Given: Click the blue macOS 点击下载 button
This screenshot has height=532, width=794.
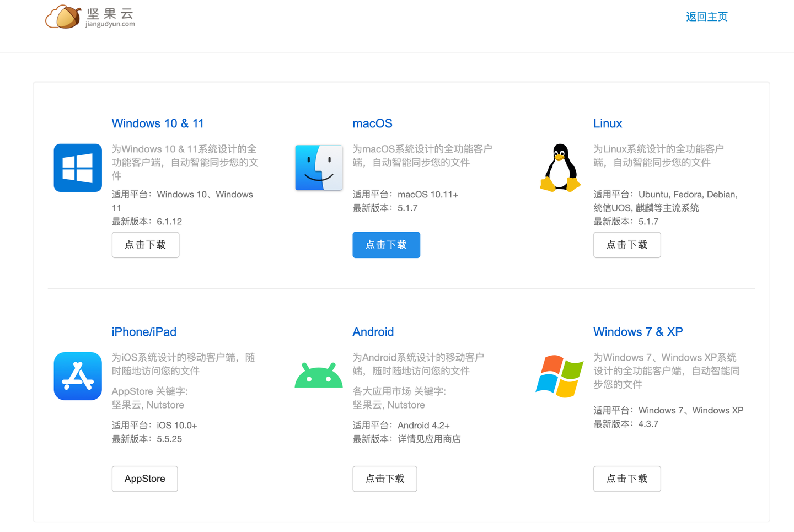Looking at the screenshot, I should click(x=386, y=245).
